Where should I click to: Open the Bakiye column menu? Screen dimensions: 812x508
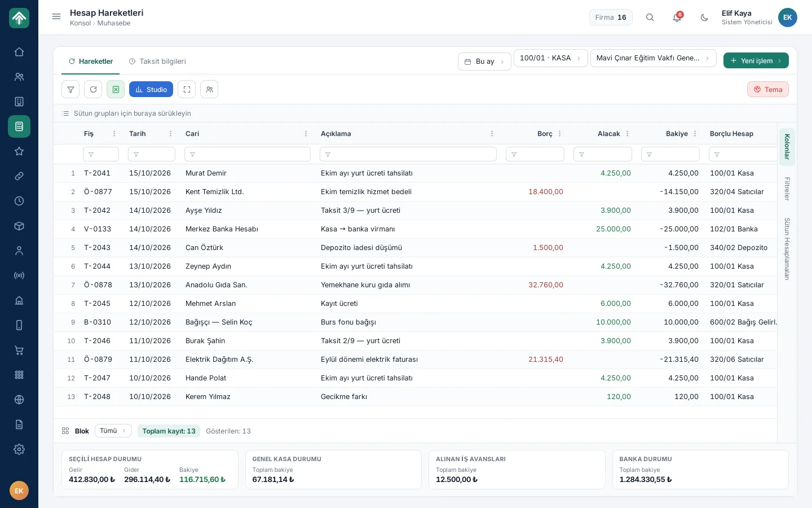tap(695, 134)
